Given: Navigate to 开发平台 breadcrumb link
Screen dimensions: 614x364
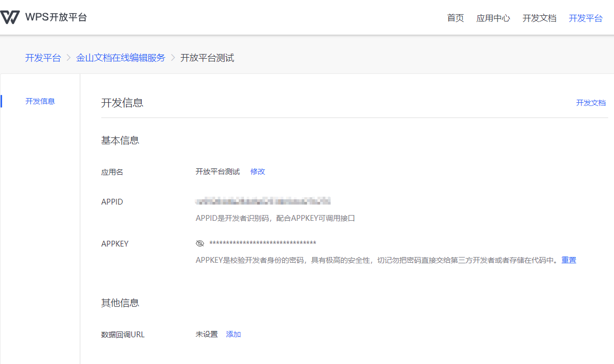Looking at the screenshot, I should click(x=43, y=58).
